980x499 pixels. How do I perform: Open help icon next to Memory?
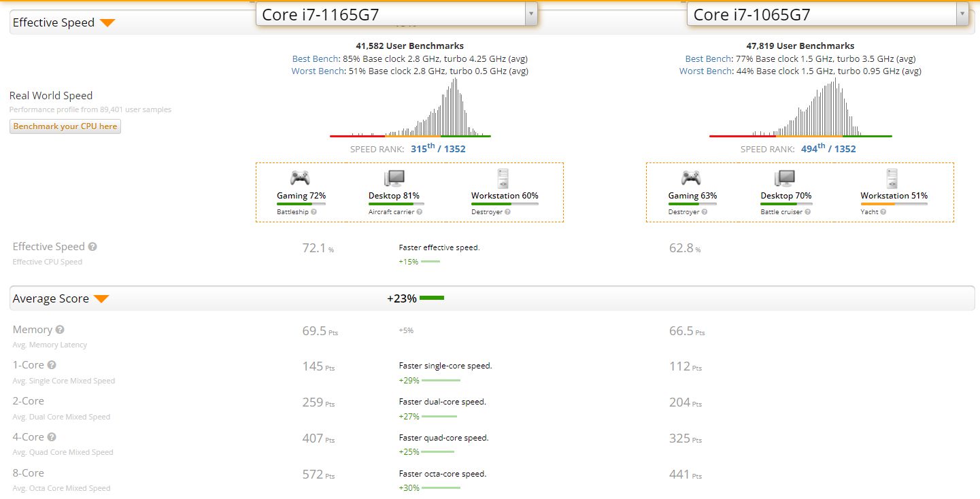point(60,330)
